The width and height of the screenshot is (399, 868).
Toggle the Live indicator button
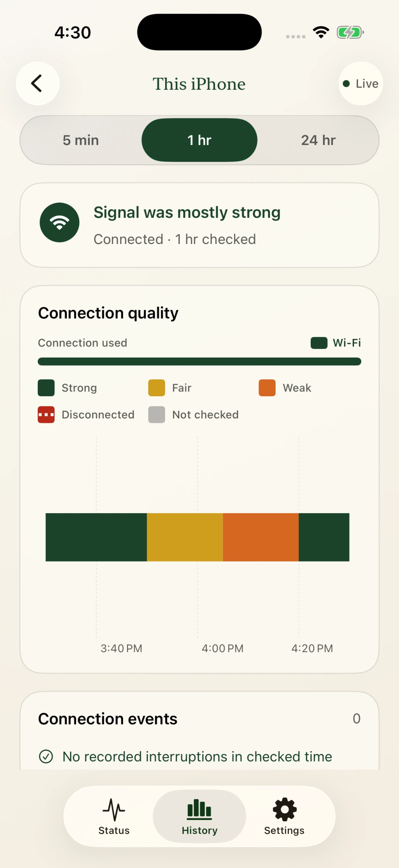click(x=361, y=84)
